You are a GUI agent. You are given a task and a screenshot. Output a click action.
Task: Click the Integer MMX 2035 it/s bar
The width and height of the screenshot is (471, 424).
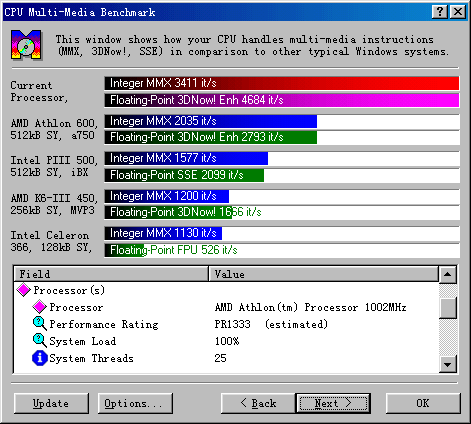pos(211,121)
